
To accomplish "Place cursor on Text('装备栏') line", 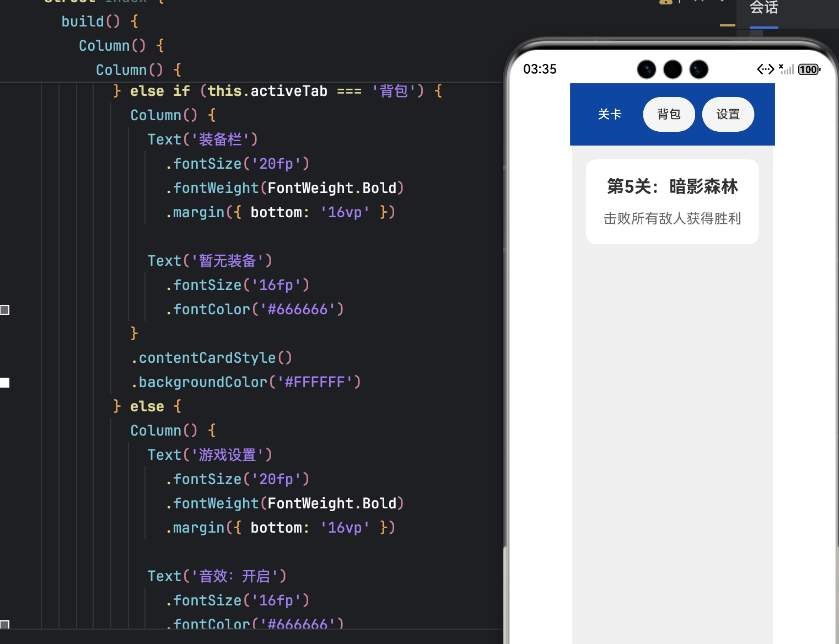I will tap(202, 139).
